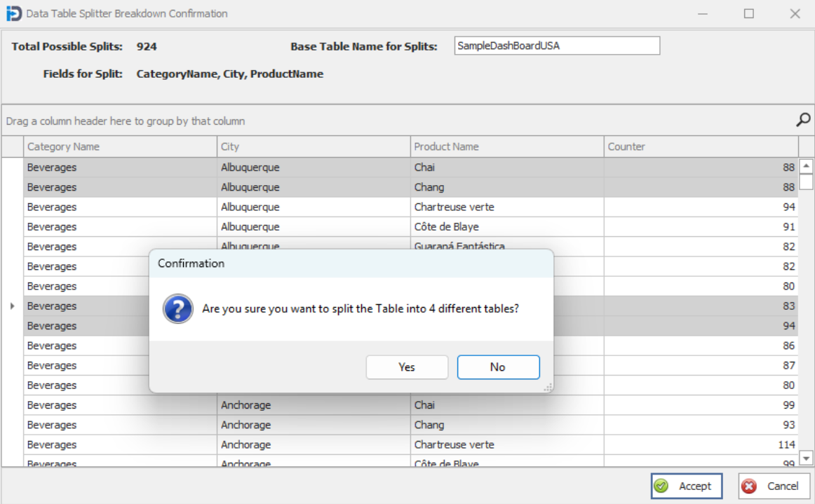Click the group-by column drop area
The image size is (815, 504).
pos(140,120)
